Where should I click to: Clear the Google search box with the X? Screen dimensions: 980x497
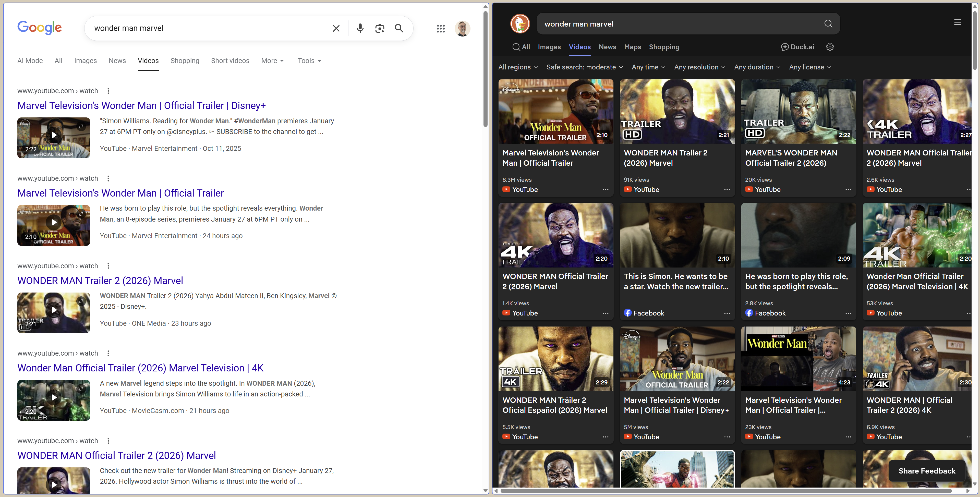pyautogui.click(x=336, y=28)
